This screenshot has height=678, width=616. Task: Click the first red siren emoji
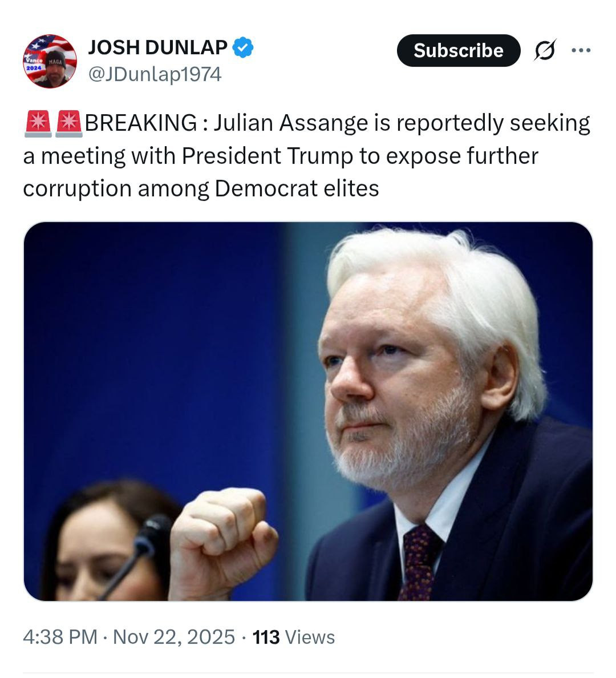pyautogui.click(x=38, y=123)
